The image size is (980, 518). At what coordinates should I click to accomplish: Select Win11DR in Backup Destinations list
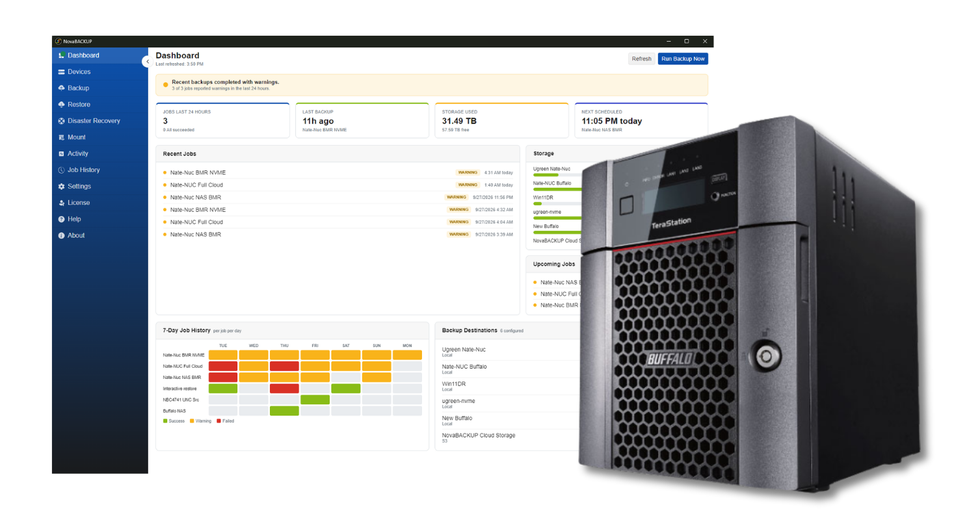coord(510,387)
